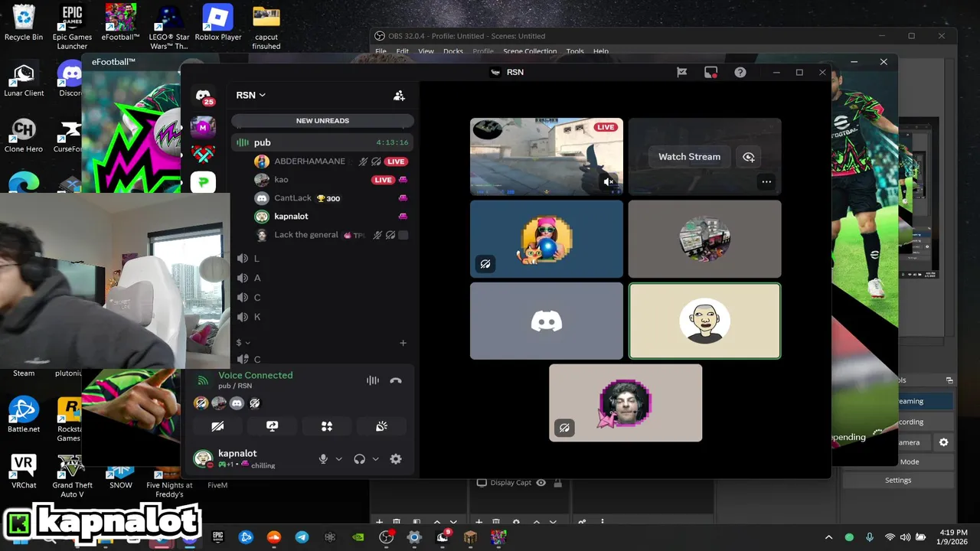The height and width of the screenshot is (551, 980).
Task: Show hidden system tray icons chevron
Action: pyautogui.click(x=828, y=537)
